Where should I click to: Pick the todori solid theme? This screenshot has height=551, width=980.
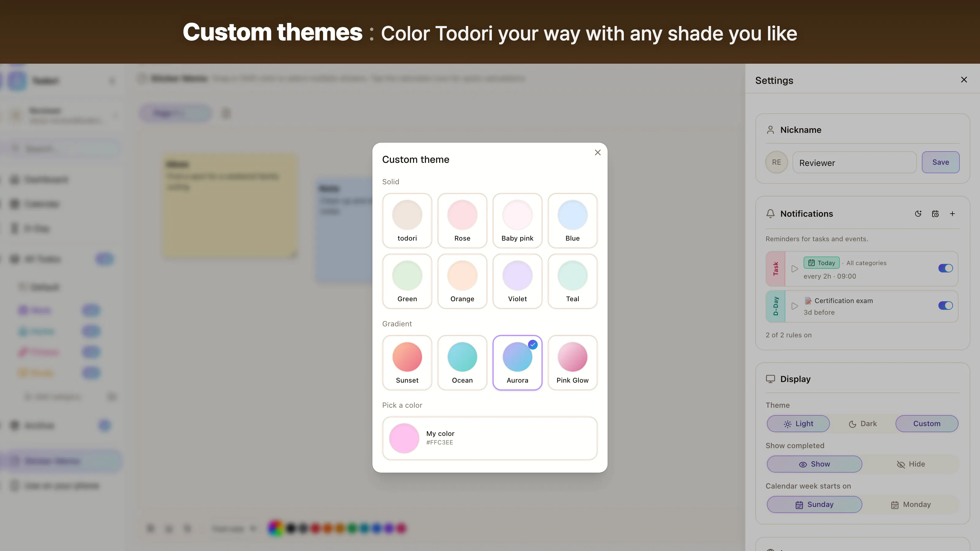click(407, 220)
